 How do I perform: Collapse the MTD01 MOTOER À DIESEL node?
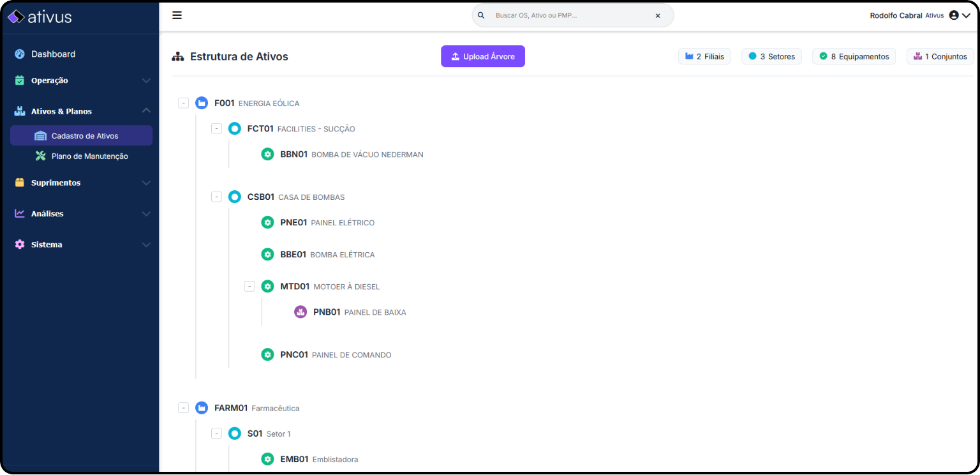tap(249, 286)
